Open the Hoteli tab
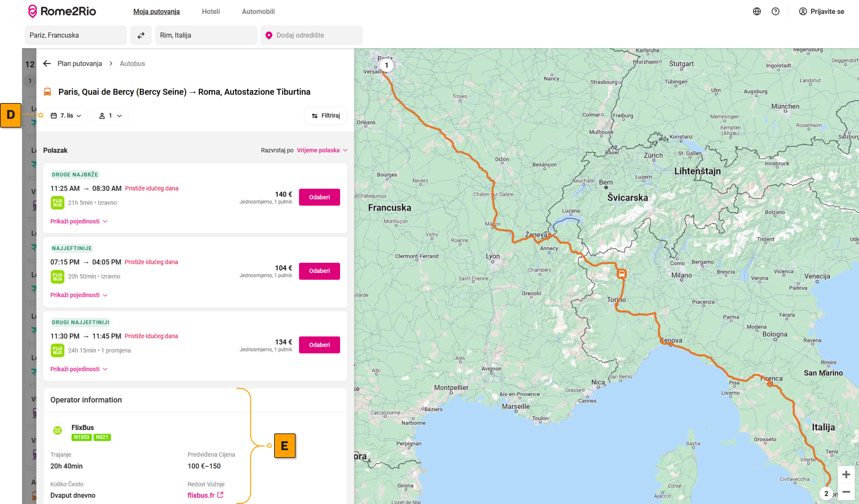This screenshot has height=504, width=859. coord(211,12)
